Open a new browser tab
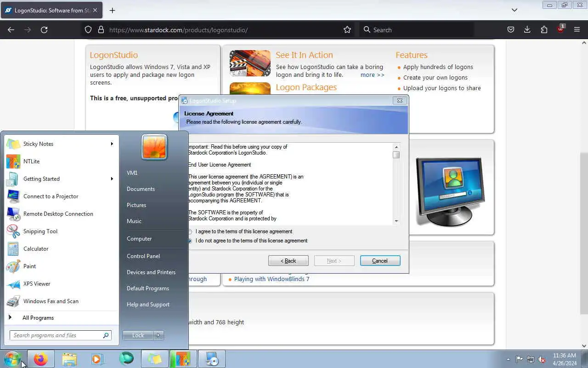 pyautogui.click(x=112, y=10)
